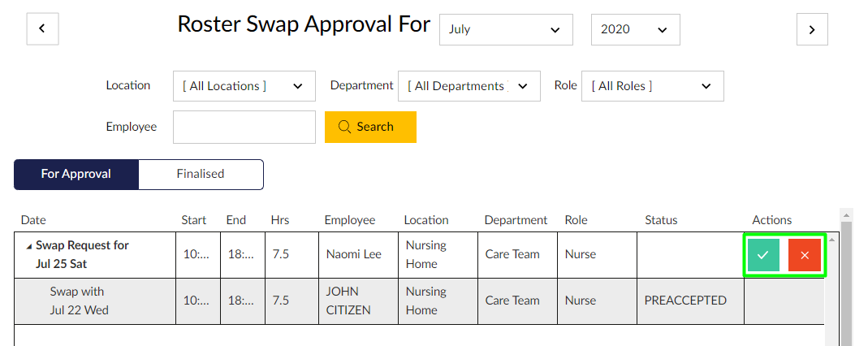Image resolution: width=868 pixels, height=346 pixels.
Task: Click the Employee column header
Action: click(350, 220)
